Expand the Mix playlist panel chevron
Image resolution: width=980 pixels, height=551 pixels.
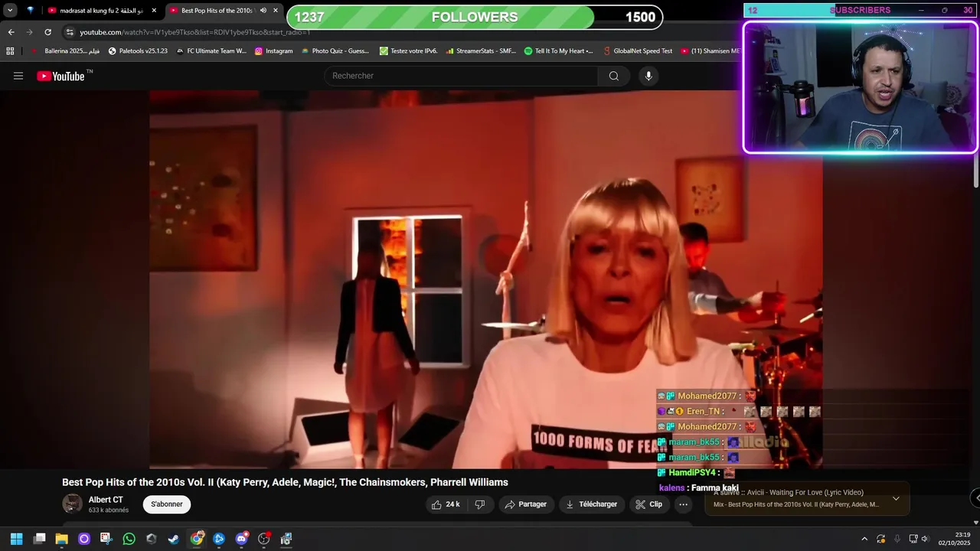coord(896,499)
